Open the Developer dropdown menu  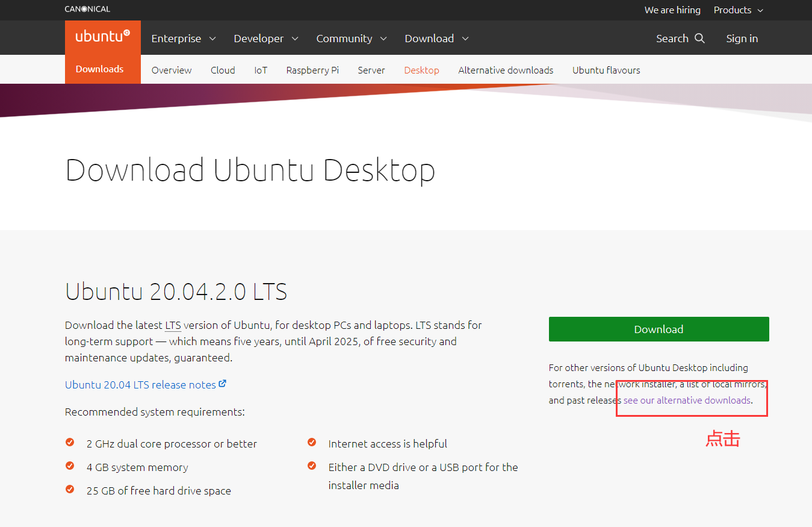click(x=266, y=38)
